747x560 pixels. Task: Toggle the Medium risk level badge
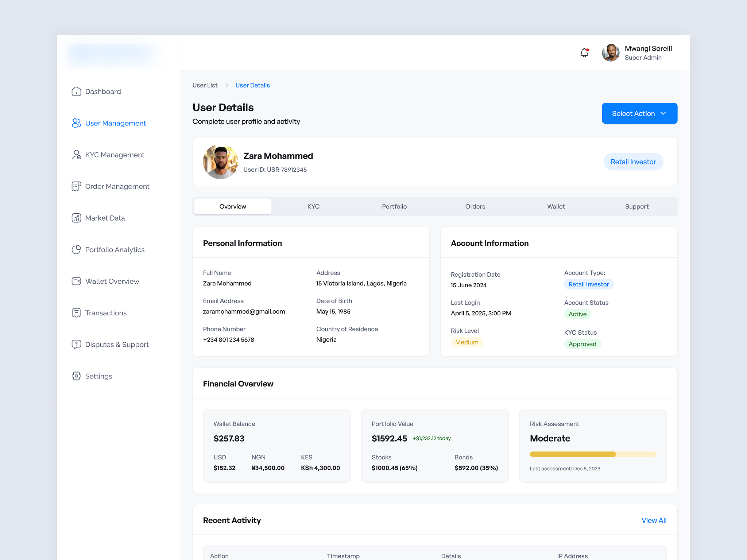coord(467,342)
